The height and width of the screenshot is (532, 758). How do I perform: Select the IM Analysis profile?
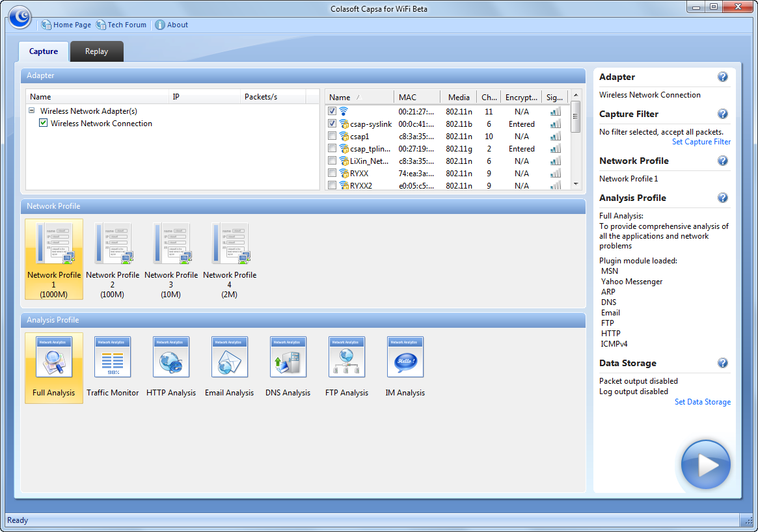tap(405, 367)
